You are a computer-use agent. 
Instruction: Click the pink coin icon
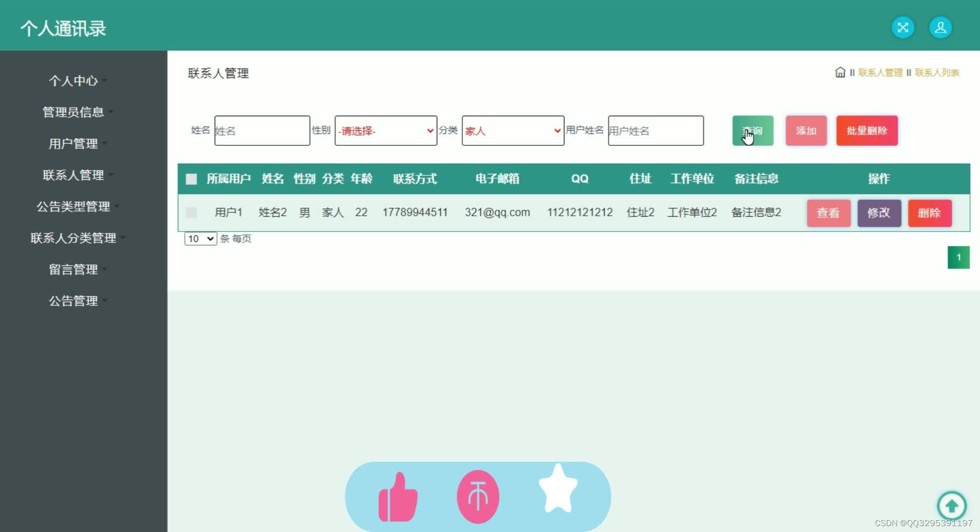click(478, 496)
